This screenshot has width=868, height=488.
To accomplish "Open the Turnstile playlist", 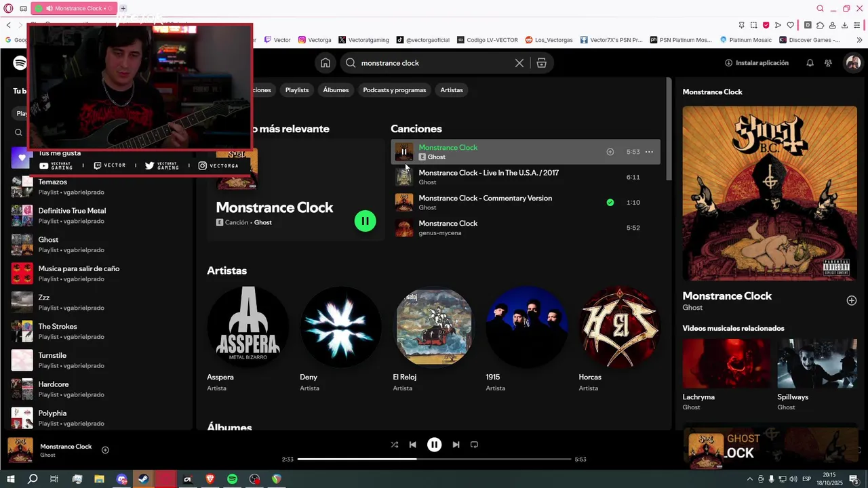I will coord(98,361).
